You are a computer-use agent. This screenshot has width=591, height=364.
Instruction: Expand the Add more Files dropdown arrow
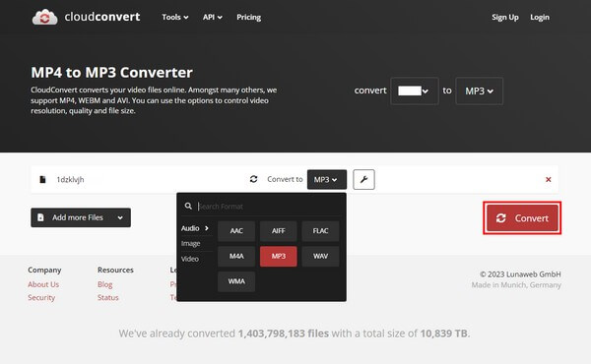[120, 217]
